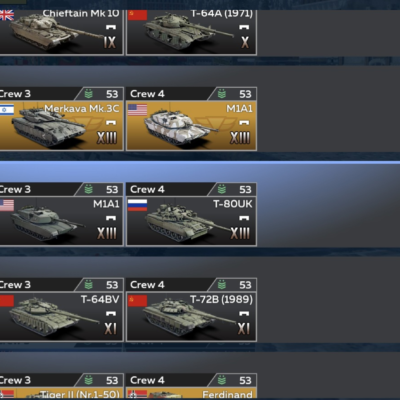Screen dimensions: 400x400
Task: Click the US flag on the golden M1A1 card
Action: (x=137, y=110)
